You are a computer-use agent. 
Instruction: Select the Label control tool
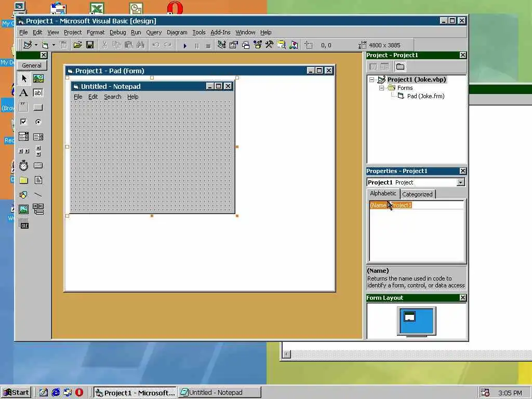(24, 92)
